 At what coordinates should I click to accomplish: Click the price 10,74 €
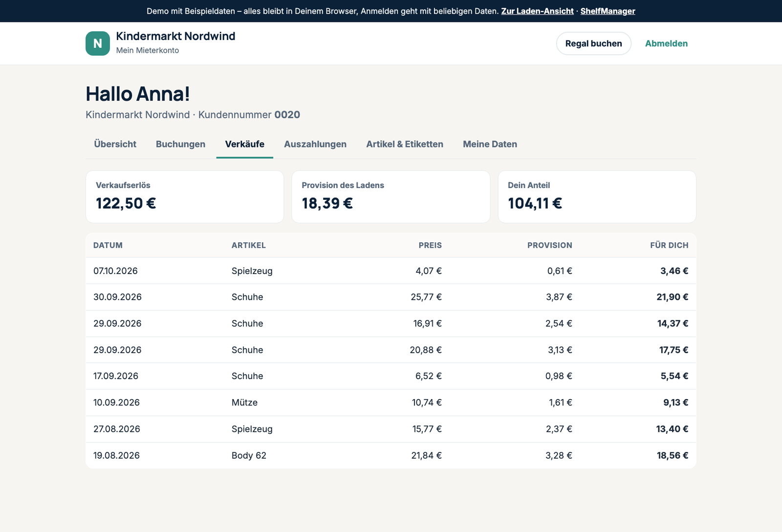point(427,403)
